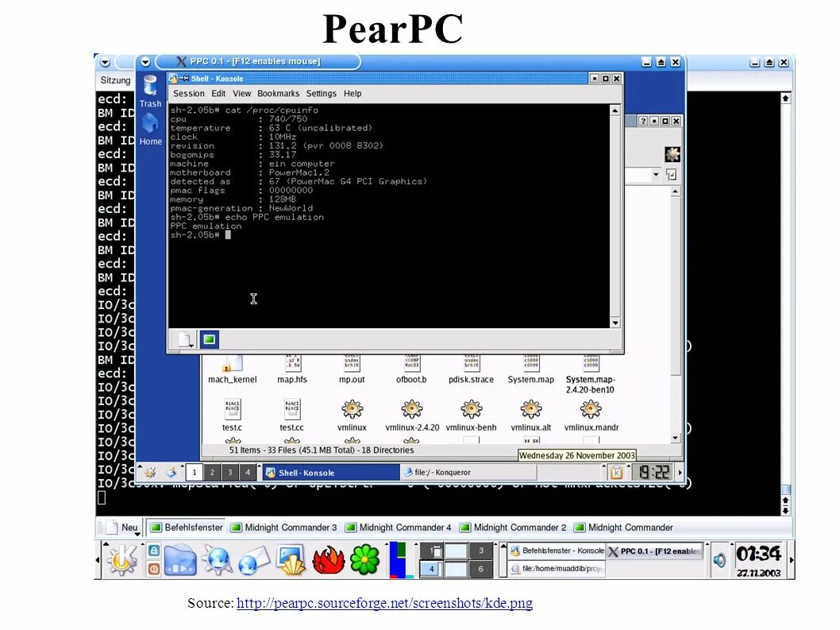Click the volume speaker tray icon
840x630 pixels.
click(719, 560)
